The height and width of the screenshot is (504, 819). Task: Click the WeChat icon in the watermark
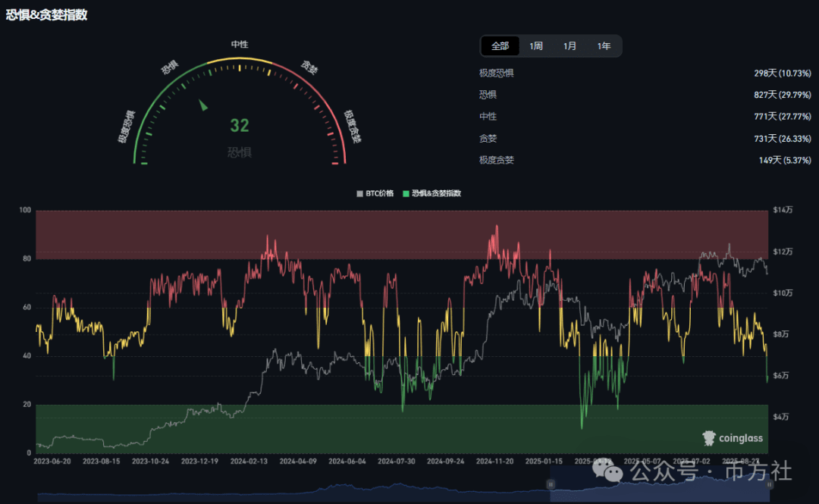pos(612,471)
